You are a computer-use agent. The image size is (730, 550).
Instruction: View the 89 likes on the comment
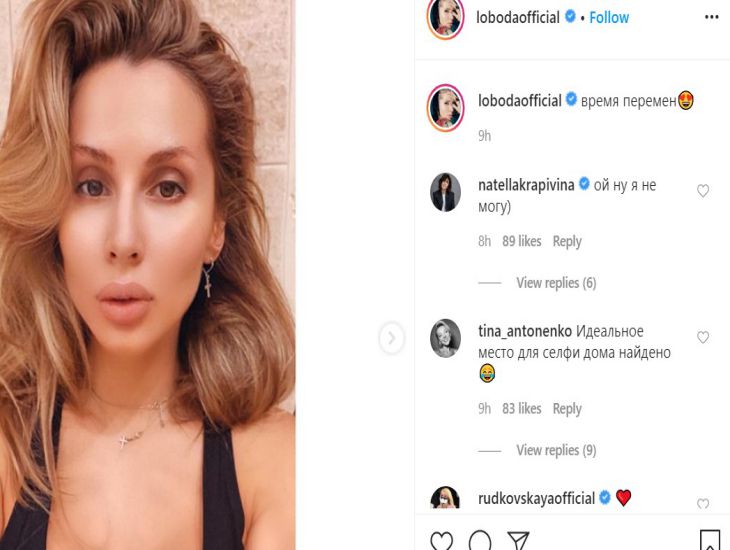pos(522,241)
